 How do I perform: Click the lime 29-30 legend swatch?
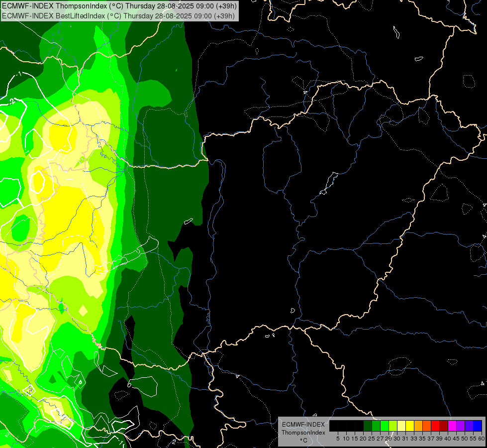(x=393, y=426)
